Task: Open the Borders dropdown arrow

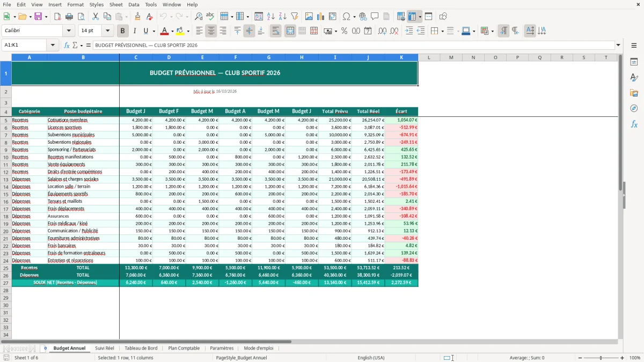Action: (x=442, y=31)
